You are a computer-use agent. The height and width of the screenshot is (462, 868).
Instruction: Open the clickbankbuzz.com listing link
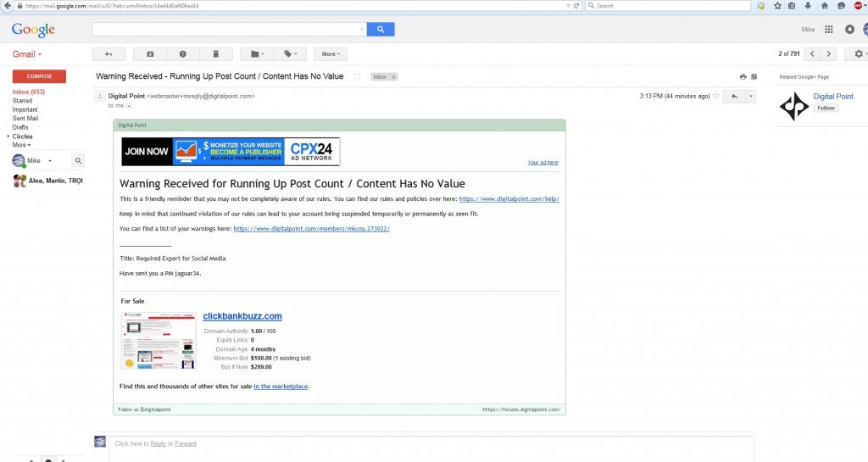[x=242, y=316]
